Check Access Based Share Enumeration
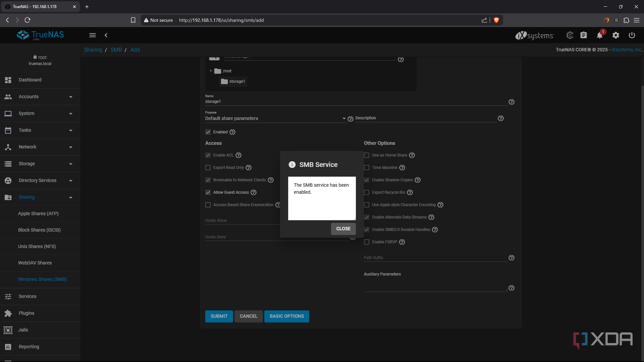644x362 pixels. point(208,205)
